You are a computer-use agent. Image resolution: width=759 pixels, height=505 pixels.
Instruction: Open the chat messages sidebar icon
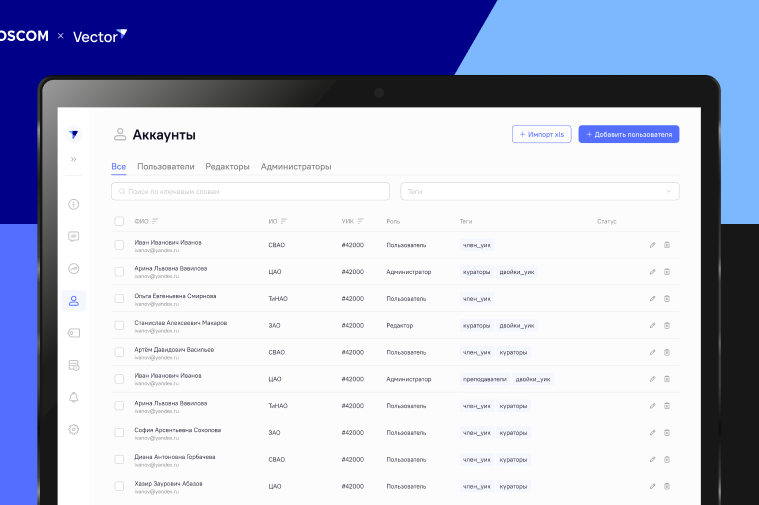coord(73,236)
